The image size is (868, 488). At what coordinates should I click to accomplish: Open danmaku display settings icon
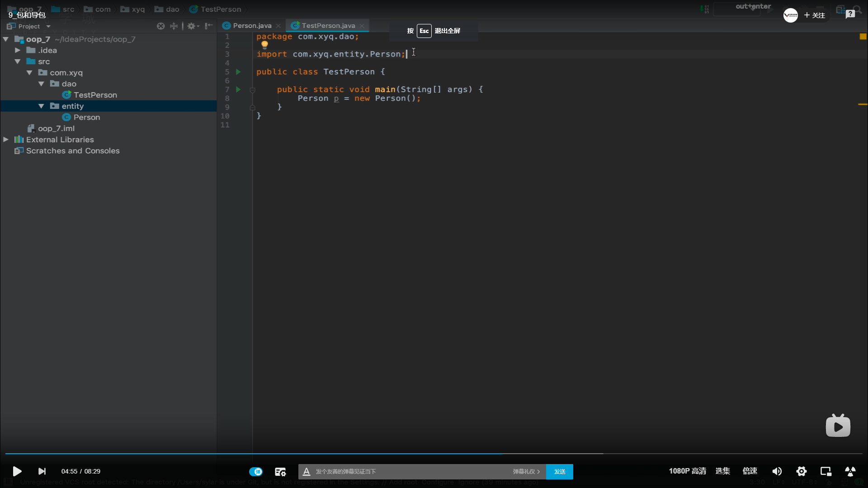point(280,471)
